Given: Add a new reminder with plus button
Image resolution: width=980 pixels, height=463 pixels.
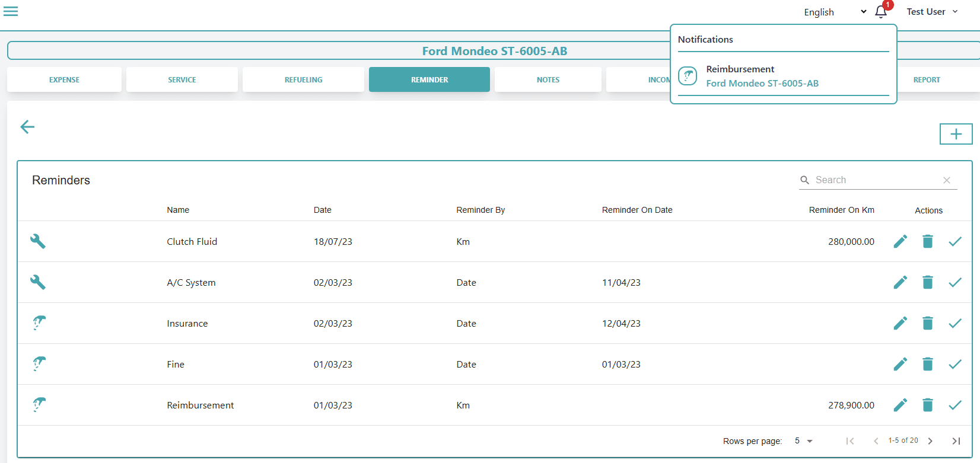Looking at the screenshot, I should tap(956, 134).
